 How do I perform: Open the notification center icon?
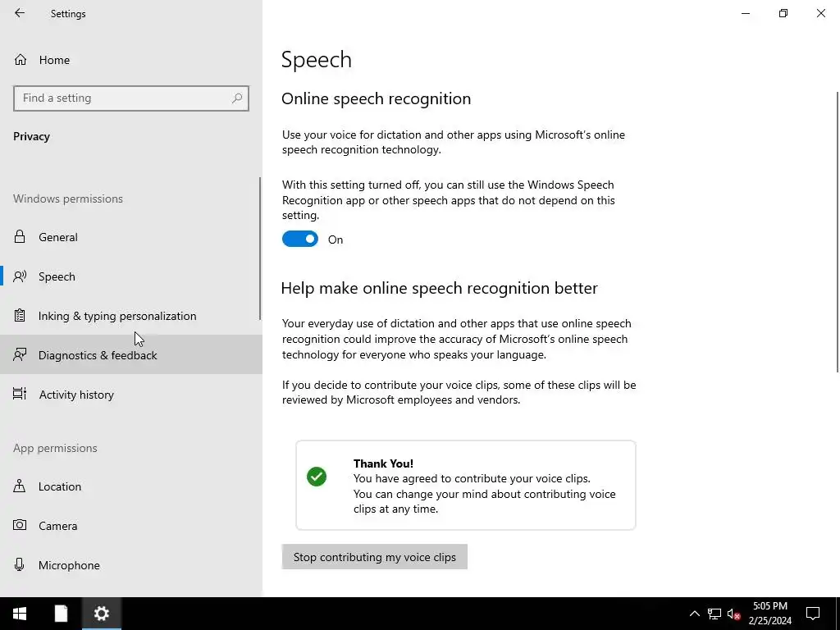tap(813, 614)
